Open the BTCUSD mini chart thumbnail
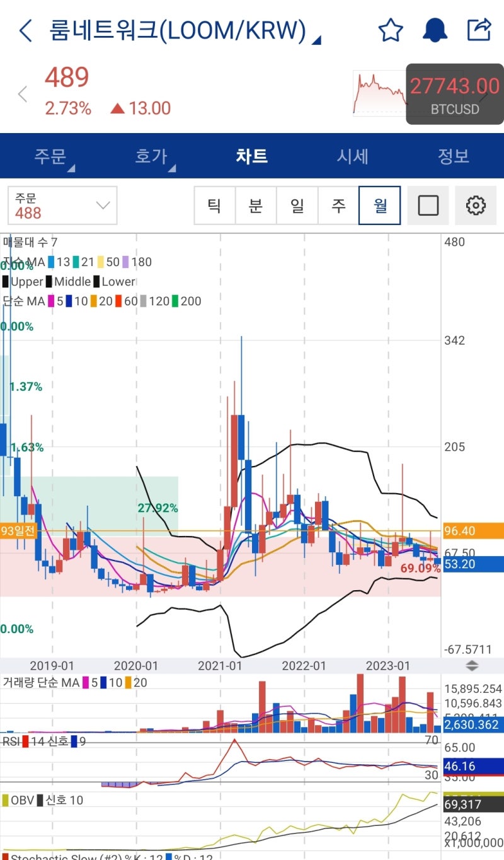This screenshot has width=504, height=860. pos(380,94)
